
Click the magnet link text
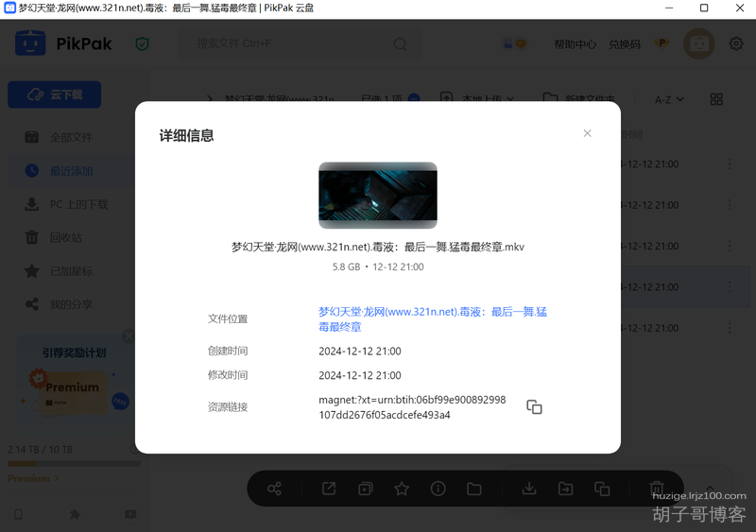click(412, 407)
